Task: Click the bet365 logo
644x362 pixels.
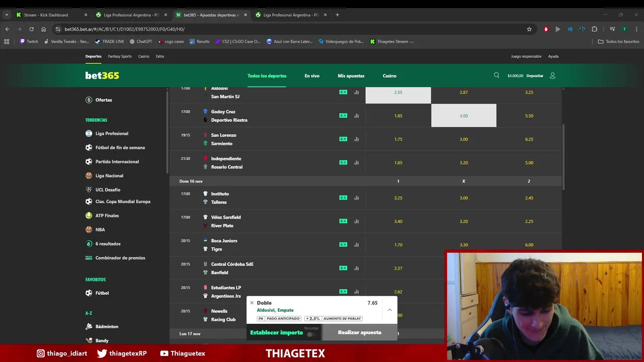Action: point(102,75)
